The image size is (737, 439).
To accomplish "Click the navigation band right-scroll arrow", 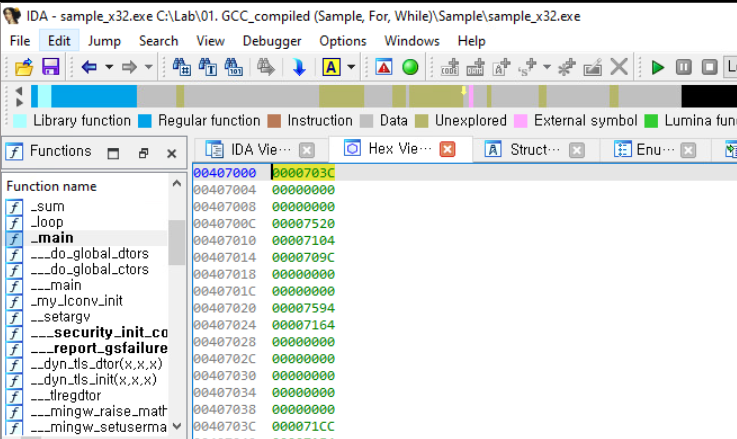I will coord(19,102).
